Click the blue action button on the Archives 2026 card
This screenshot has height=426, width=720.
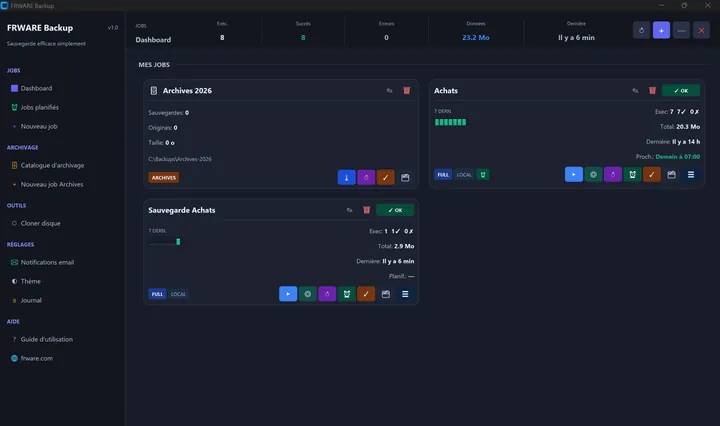(x=347, y=177)
